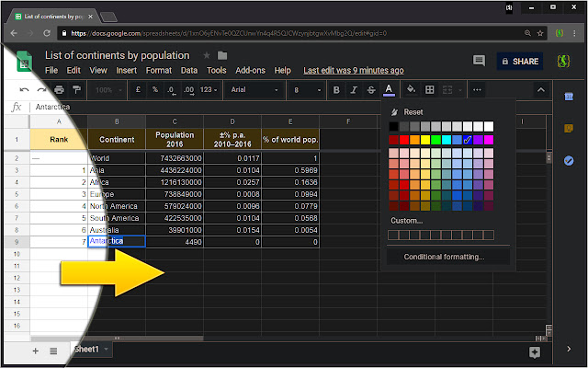Click the Print icon

tap(60, 90)
